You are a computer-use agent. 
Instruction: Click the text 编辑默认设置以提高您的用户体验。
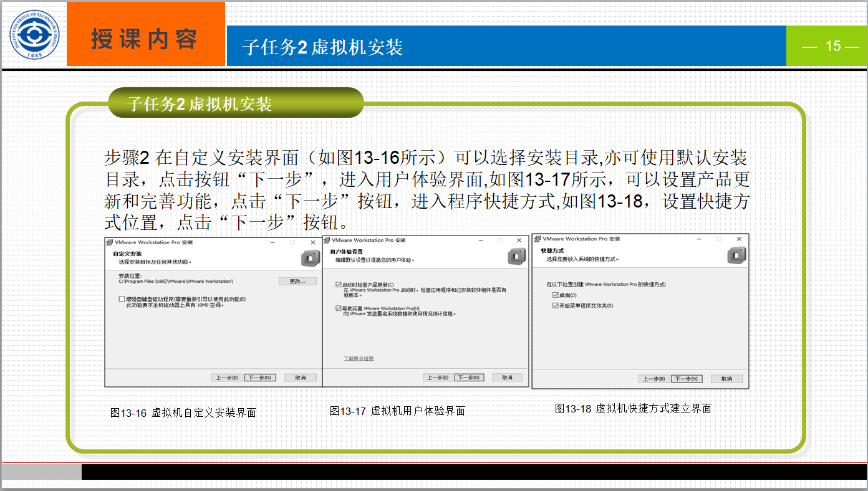point(375,259)
